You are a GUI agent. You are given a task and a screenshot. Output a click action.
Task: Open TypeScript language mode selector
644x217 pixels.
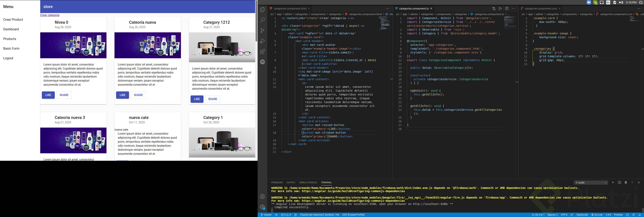coord(582,215)
